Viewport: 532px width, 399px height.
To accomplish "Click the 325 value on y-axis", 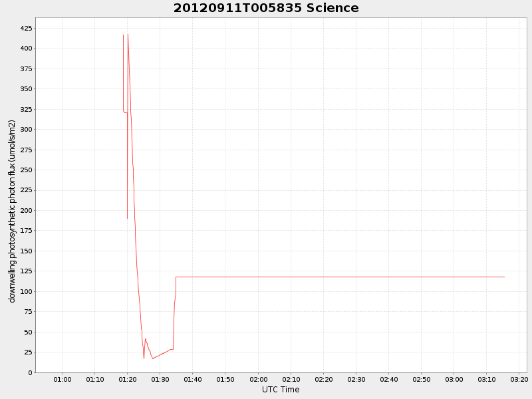I will (26, 109).
